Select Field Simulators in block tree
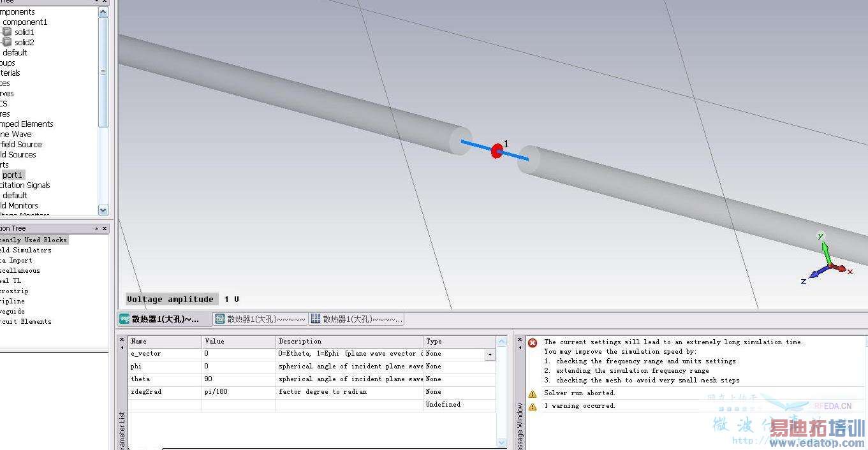 pyautogui.click(x=26, y=250)
